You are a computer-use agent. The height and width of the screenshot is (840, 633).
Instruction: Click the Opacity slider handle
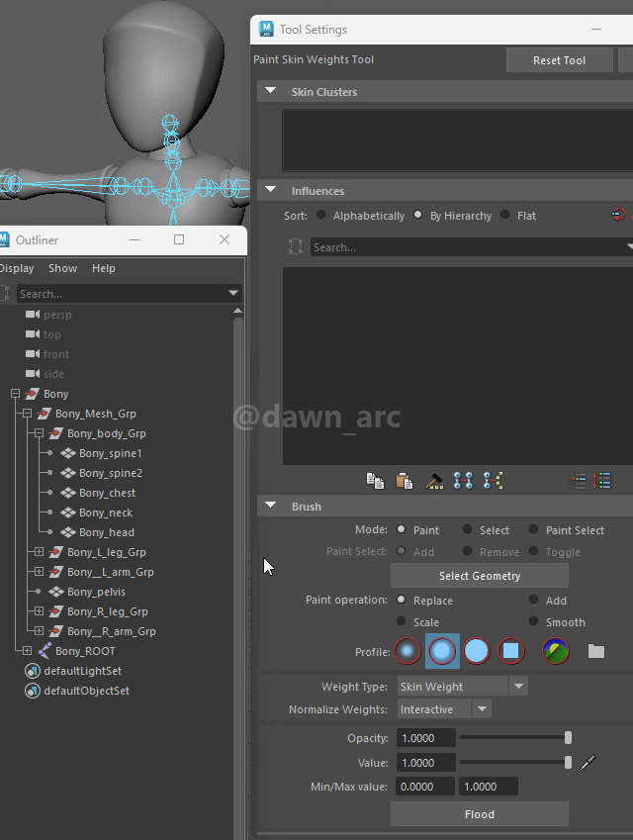coord(568,737)
